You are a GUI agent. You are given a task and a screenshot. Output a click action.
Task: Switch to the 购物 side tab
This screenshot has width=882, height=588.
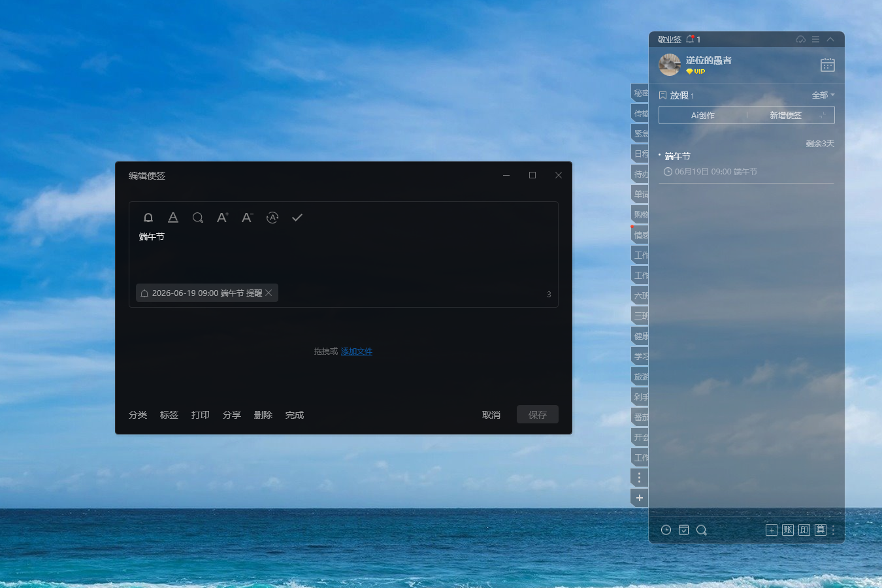(x=640, y=215)
